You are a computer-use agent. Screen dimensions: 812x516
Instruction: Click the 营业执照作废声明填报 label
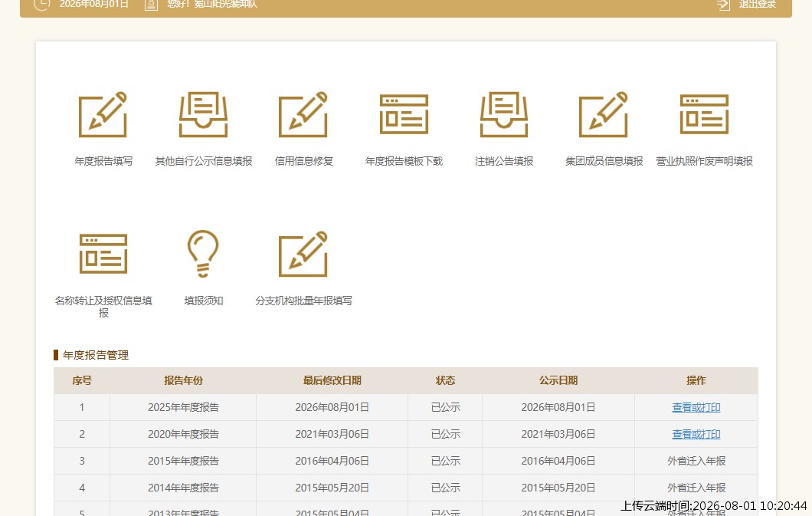pos(704,161)
